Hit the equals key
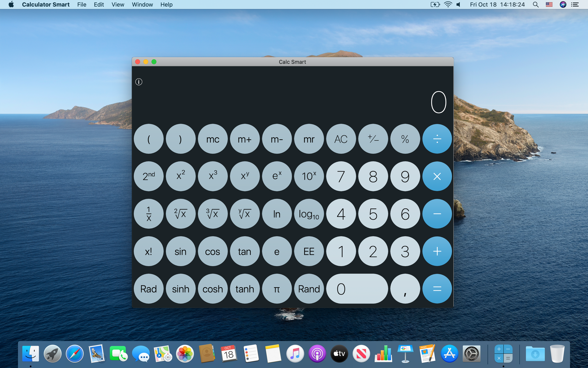 437,289
